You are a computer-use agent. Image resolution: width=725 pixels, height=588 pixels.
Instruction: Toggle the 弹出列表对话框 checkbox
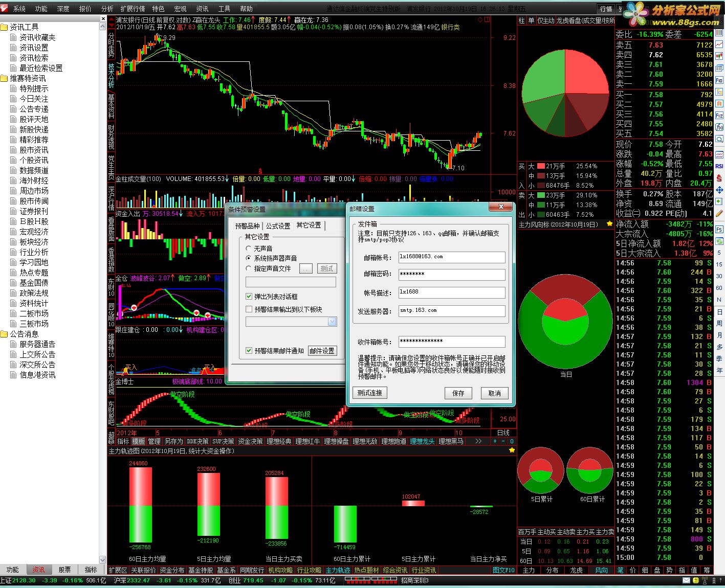coord(249,297)
